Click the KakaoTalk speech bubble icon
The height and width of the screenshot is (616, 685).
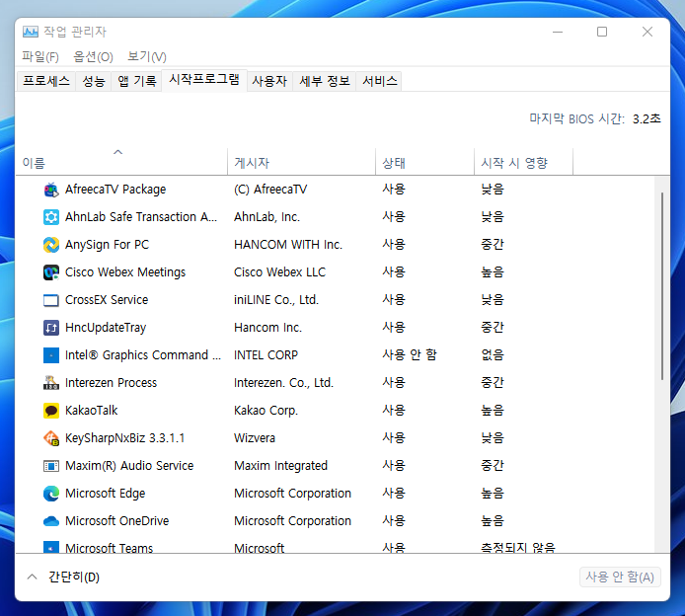[x=51, y=411]
